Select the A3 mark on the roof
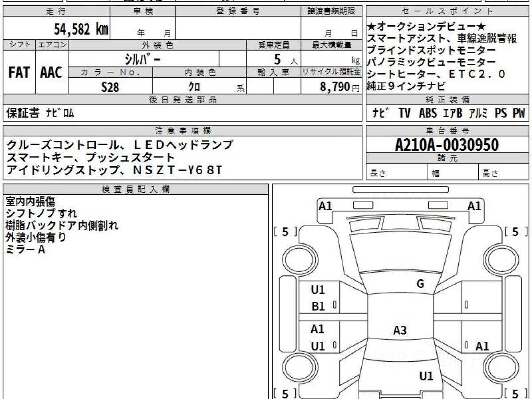This screenshot has height=399, width=532. (x=400, y=330)
